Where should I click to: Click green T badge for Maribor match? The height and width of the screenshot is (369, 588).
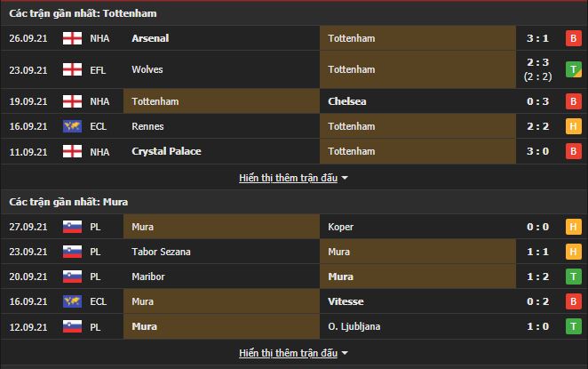tap(574, 277)
